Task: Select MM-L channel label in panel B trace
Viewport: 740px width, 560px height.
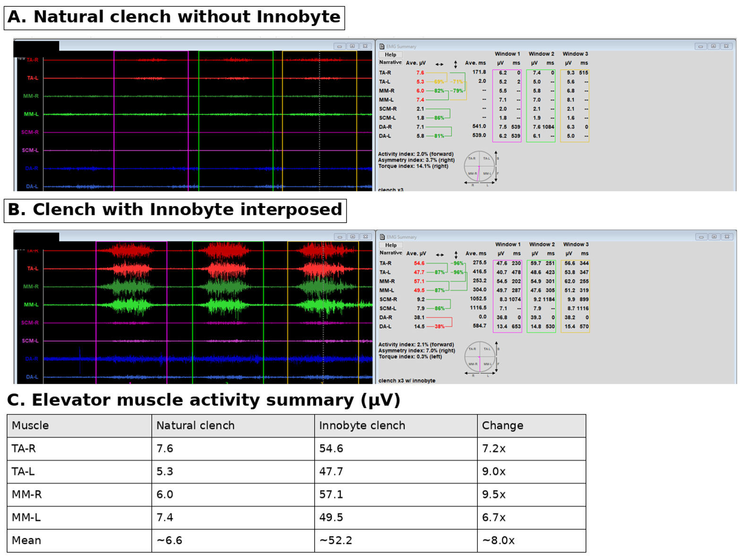Action: [31, 305]
